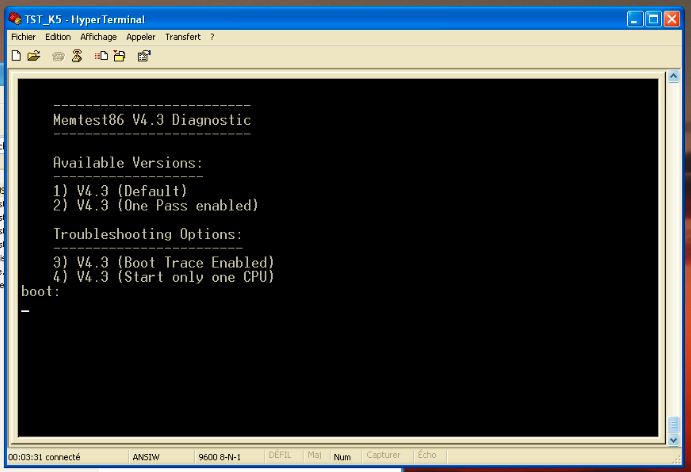Viewport: 691px width, 472px height.
Task: Click the DÉFIL status indicator
Action: pos(280,455)
